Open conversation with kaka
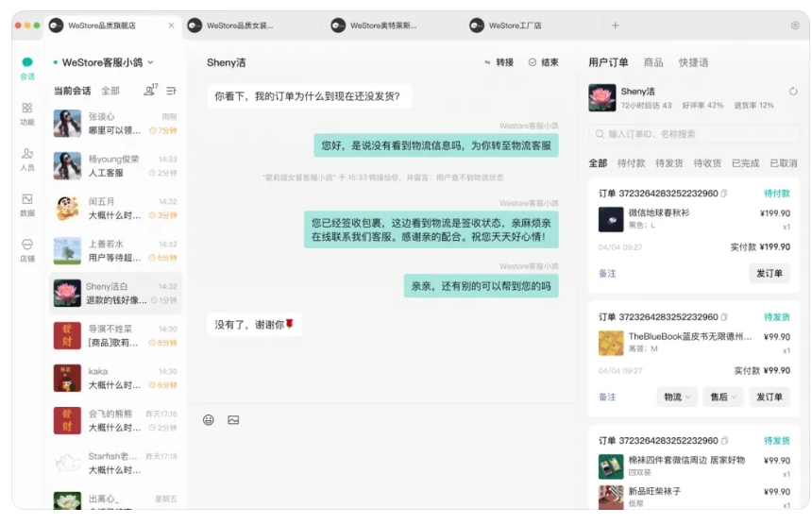812x525 pixels. coord(115,378)
